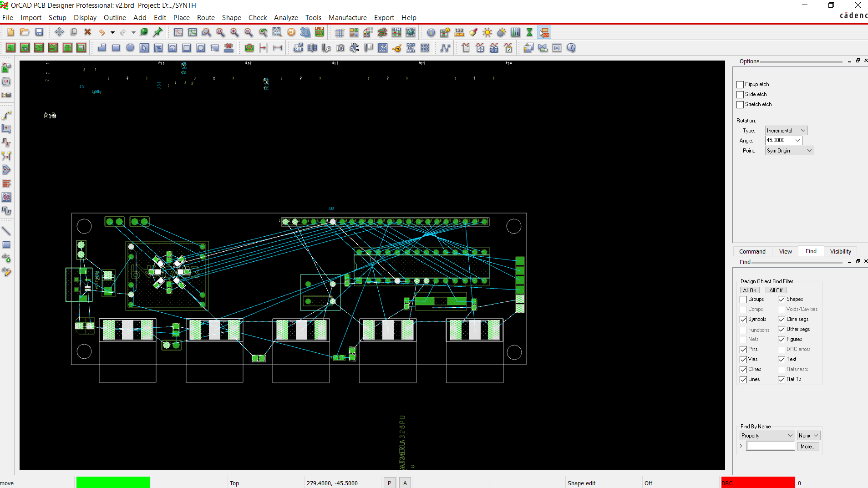The height and width of the screenshot is (488, 868).
Task: Click the P button in the status bar
Action: click(x=390, y=483)
